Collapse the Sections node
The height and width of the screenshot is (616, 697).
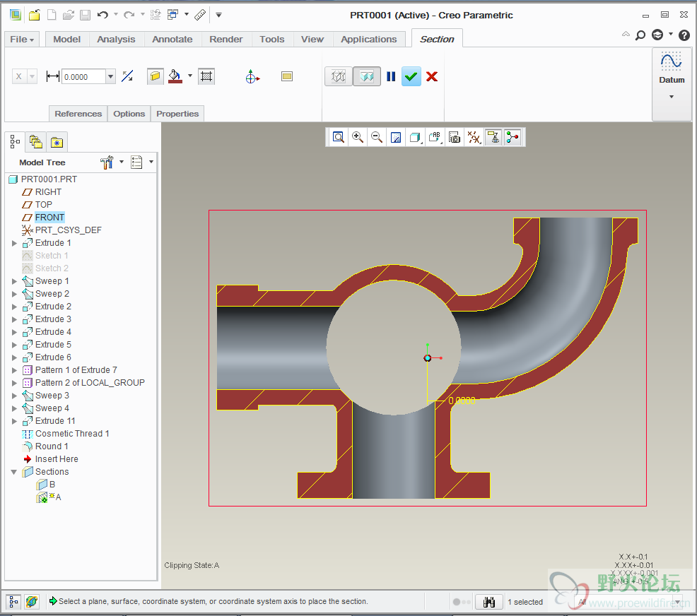(13, 472)
